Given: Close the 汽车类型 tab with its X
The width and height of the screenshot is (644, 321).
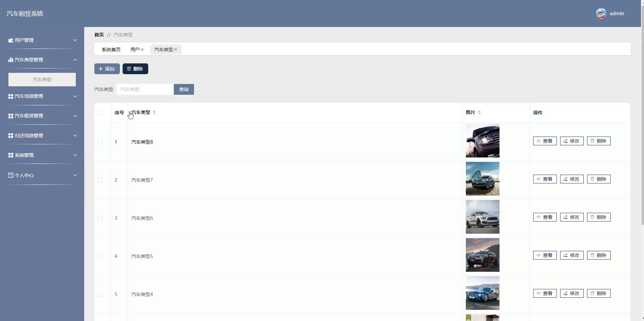Looking at the screenshot, I should (x=175, y=50).
